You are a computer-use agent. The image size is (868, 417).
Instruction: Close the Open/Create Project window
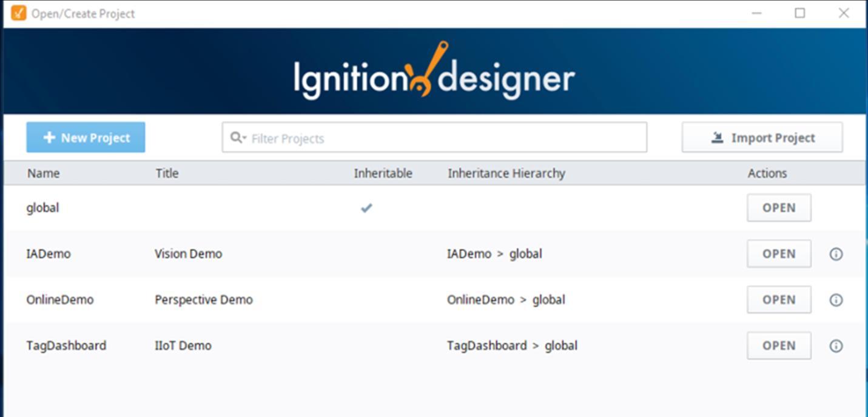point(844,13)
